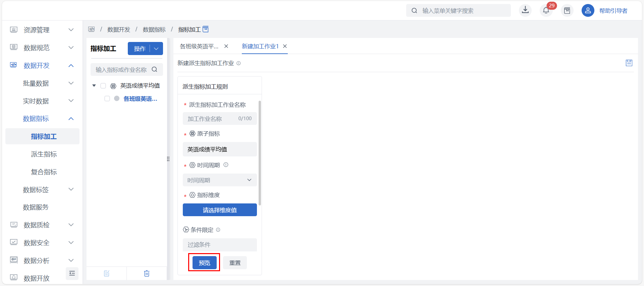The image size is (644, 286).
Task: Click the 数据开发 sidebar icon
Action: click(13, 65)
